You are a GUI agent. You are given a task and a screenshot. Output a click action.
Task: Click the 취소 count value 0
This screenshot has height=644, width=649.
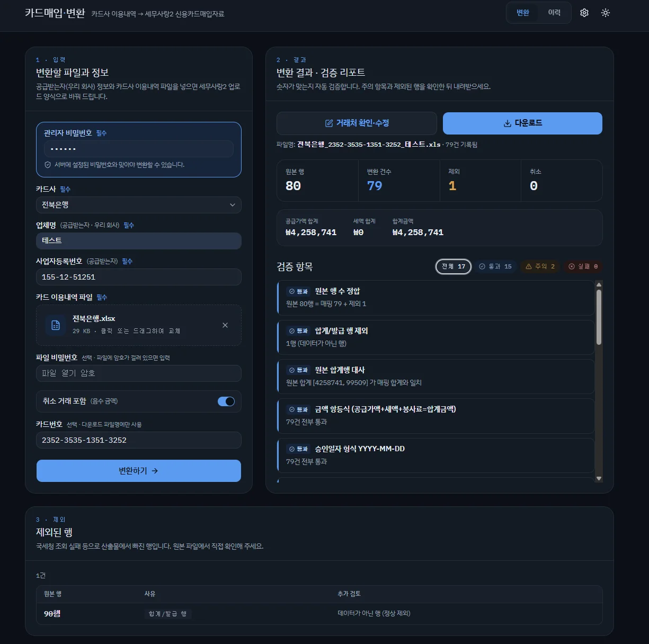[534, 186]
